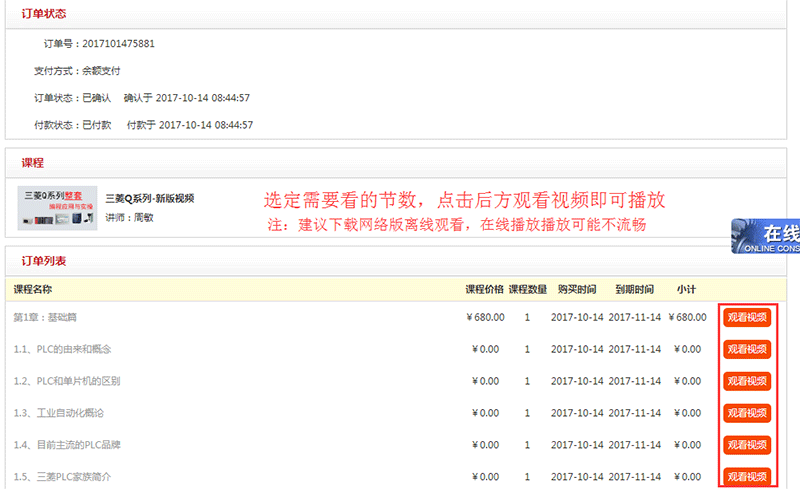Click the 1.5、三菱PLC家族简介 lesson title
Screen dimensions: 800x489
tap(62, 477)
